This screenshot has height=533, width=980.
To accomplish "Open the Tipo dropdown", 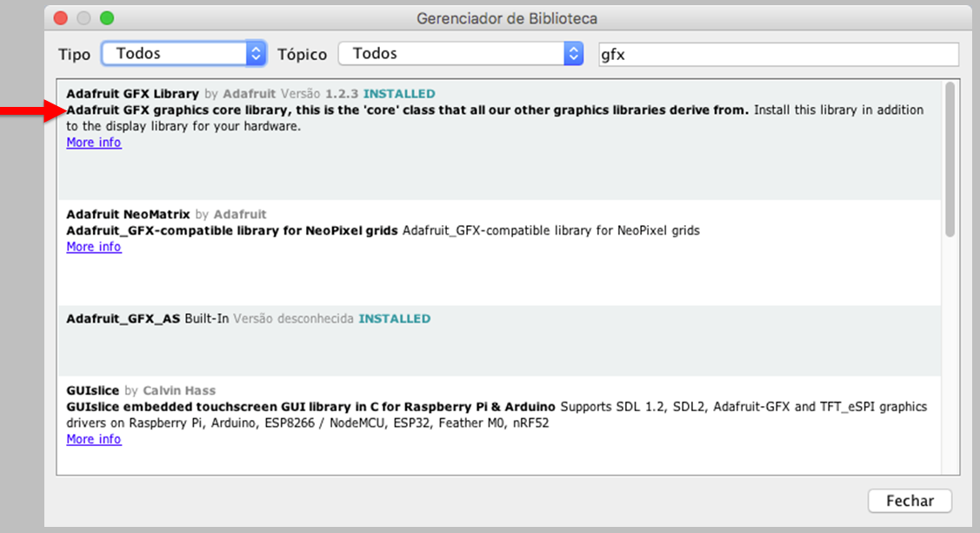I will click(183, 54).
